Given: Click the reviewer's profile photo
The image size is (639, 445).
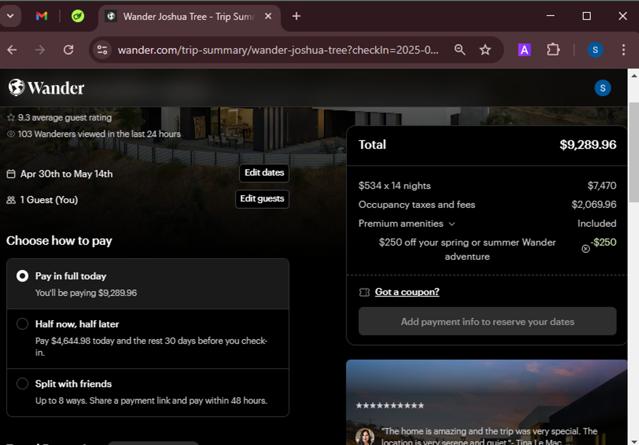Looking at the screenshot, I should pyautogui.click(x=365, y=436).
